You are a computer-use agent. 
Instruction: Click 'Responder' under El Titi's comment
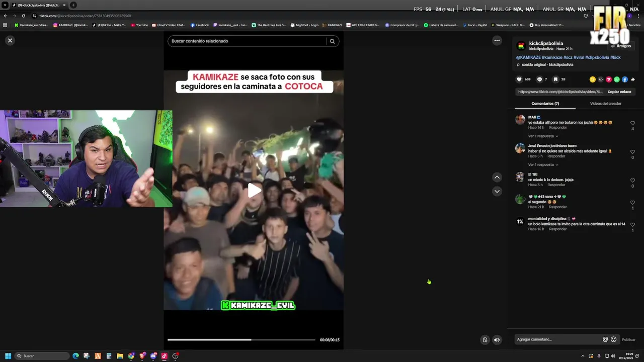[x=556, y=185]
